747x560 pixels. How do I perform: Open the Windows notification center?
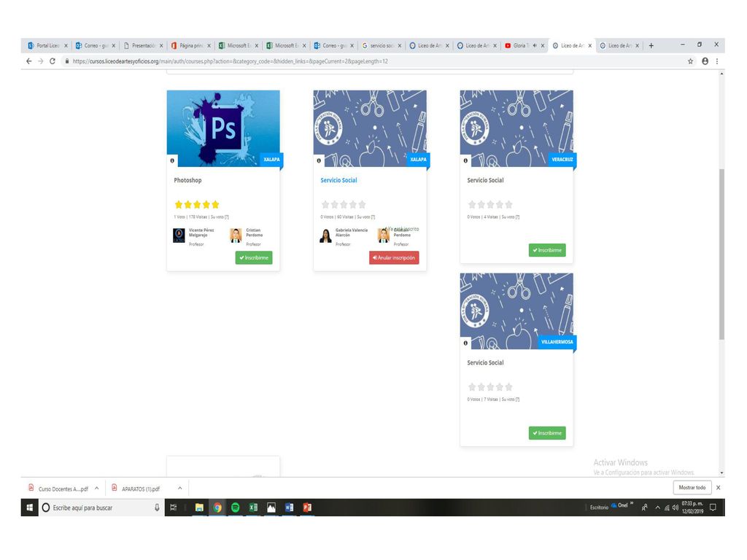coord(713,507)
